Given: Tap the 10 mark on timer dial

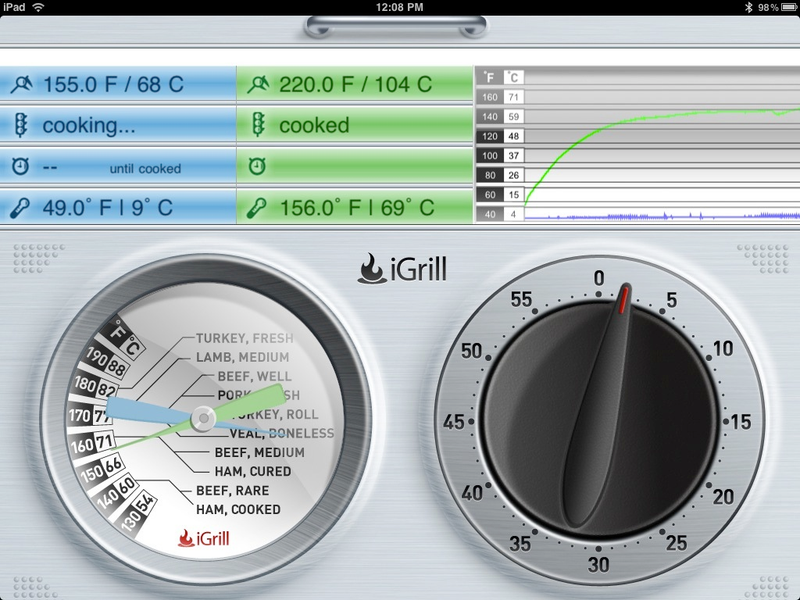Looking at the screenshot, I should coord(723,348).
